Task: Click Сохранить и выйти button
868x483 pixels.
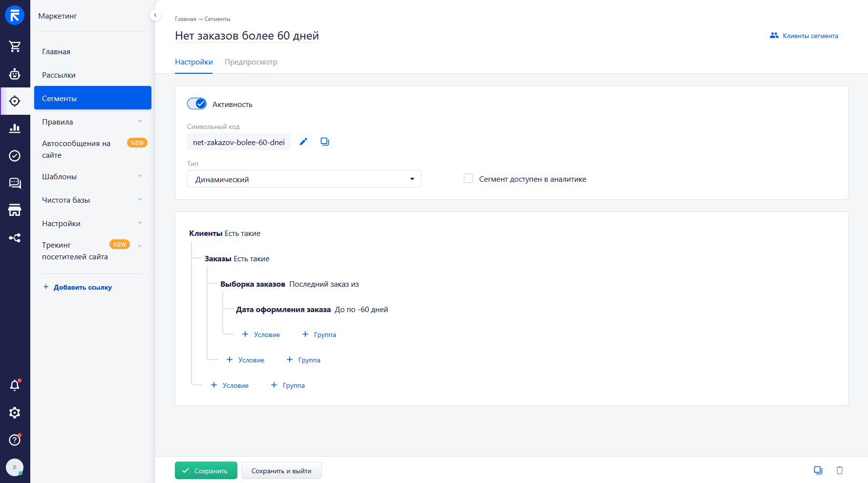Action: [x=281, y=470]
